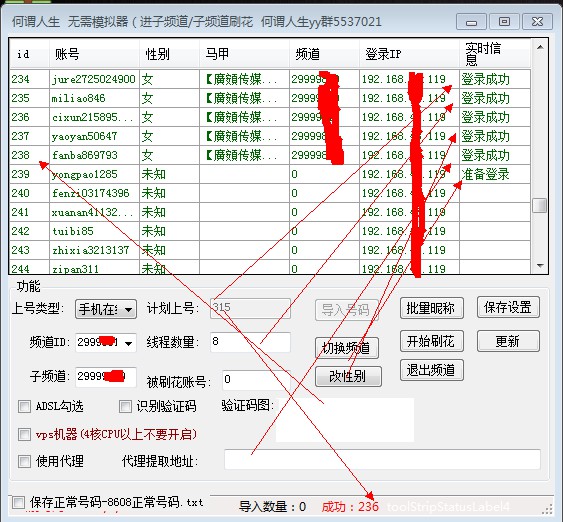Enable the ADSL勾选 checkbox
The height and width of the screenshot is (522, 563).
click(x=24, y=406)
